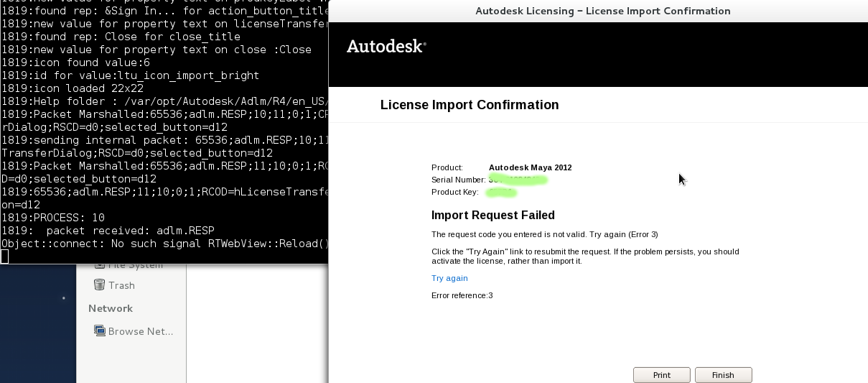868x383 pixels.
Task: Click terminal line 'packet received: adlm.RESP'
Action: (x=108, y=231)
